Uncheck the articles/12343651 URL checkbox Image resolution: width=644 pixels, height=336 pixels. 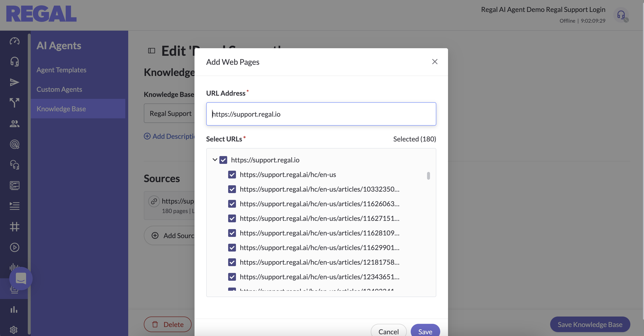[232, 277]
